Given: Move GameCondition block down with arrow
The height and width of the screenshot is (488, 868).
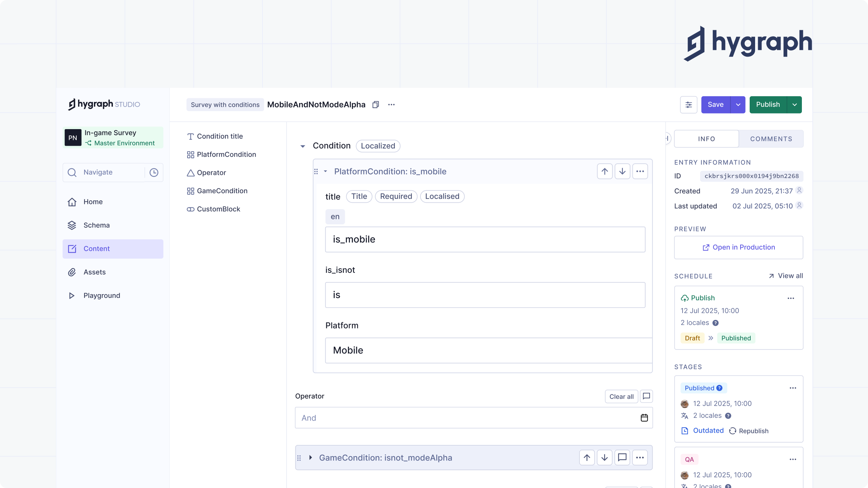Looking at the screenshot, I should point(605,458).
